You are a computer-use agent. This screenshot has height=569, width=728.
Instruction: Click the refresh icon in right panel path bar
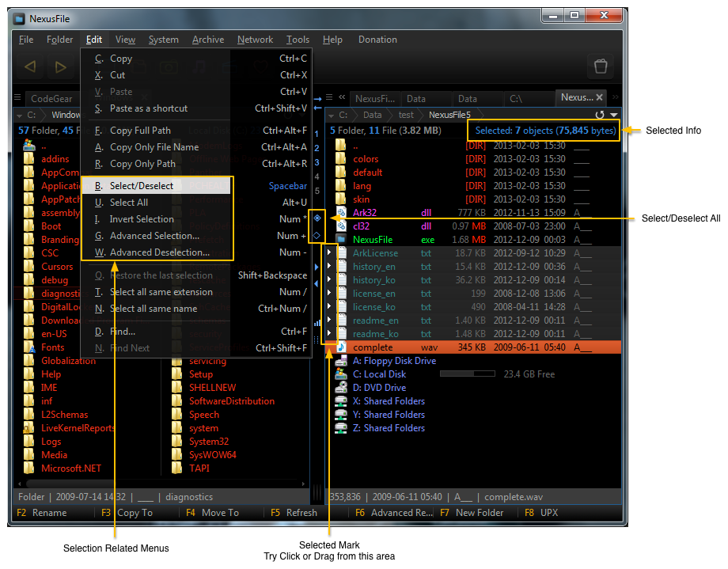pos(600,115)
